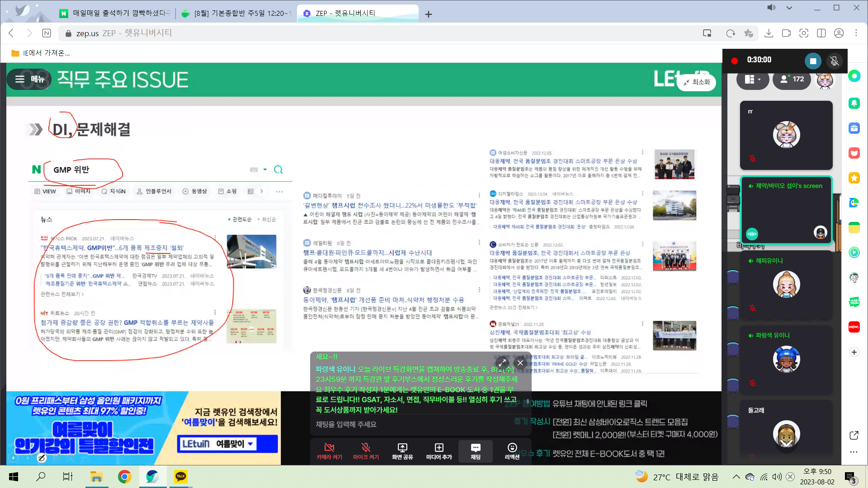Close the chat overlay with X
Screen dimensions: 868x488
click(x=520, y=363)
